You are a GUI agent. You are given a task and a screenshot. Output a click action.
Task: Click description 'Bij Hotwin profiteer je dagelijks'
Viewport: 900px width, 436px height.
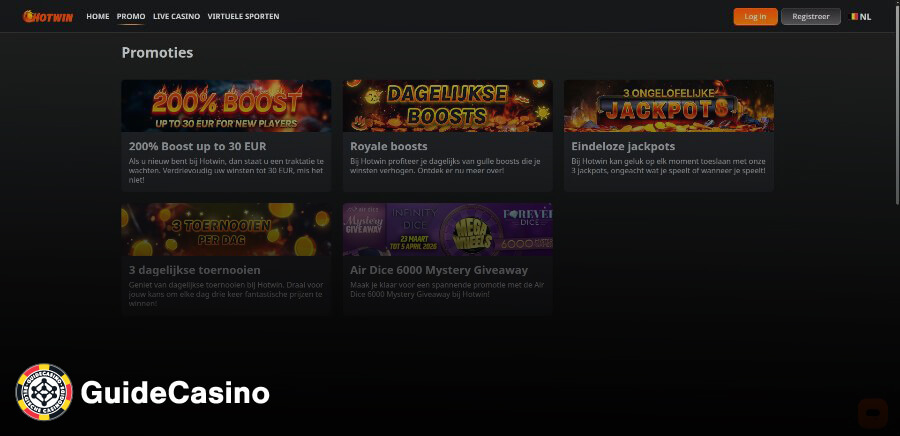pyautogui.click(x=445, y=166)
